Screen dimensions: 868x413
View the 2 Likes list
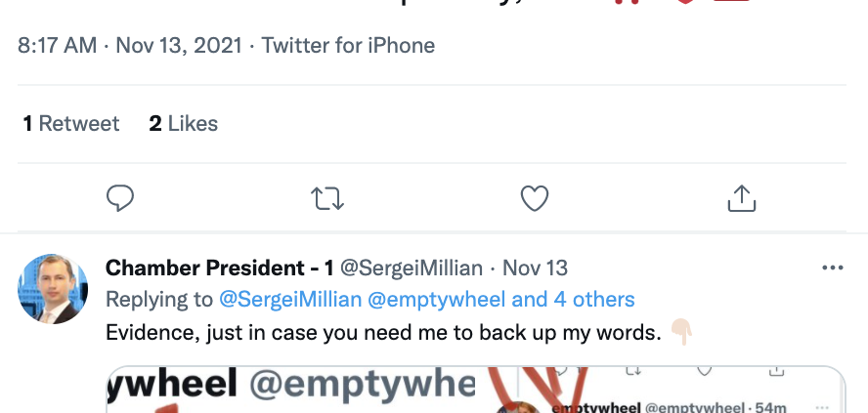(183, 124)
